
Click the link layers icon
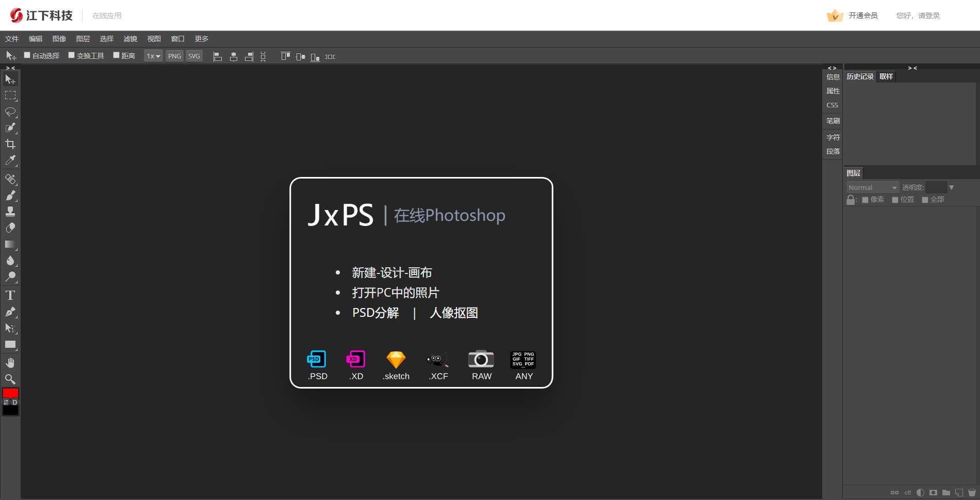[894, 493]
